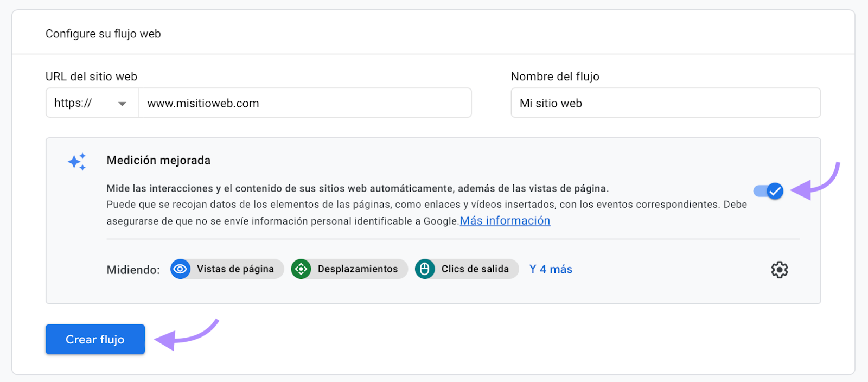Focus the Nombre del flujo input field
This screenshot has height=382, width=868.
tap(666, 103)
